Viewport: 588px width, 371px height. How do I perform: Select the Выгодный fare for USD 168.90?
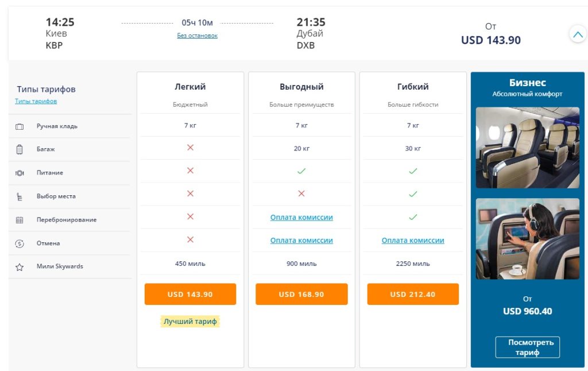click(301, 294)
